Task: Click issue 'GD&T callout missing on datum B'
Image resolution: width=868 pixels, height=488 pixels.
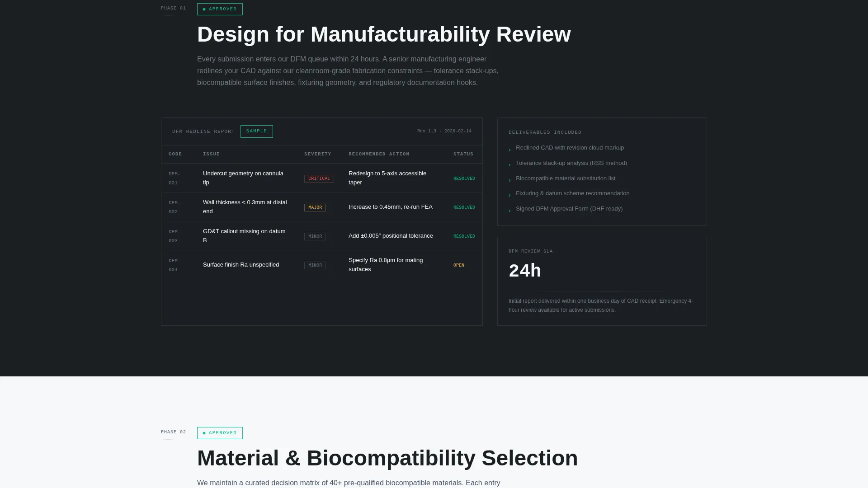Action: click(x=244, y=236)
